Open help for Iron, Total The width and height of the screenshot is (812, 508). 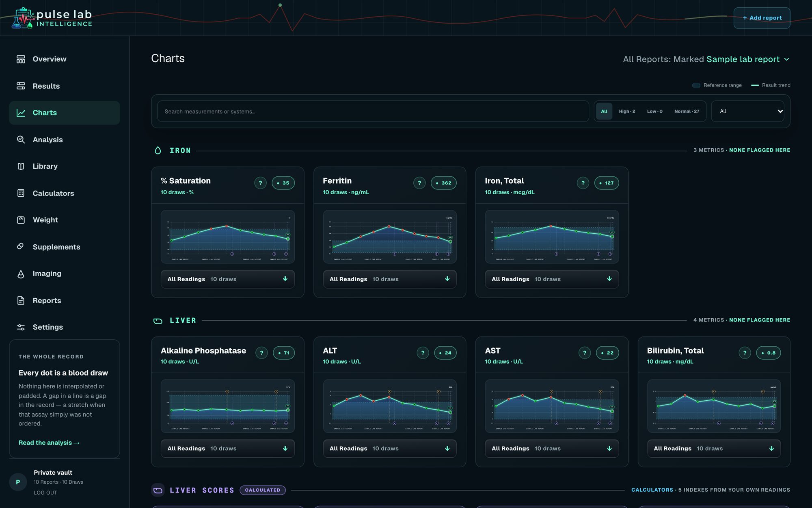(583, 183)
